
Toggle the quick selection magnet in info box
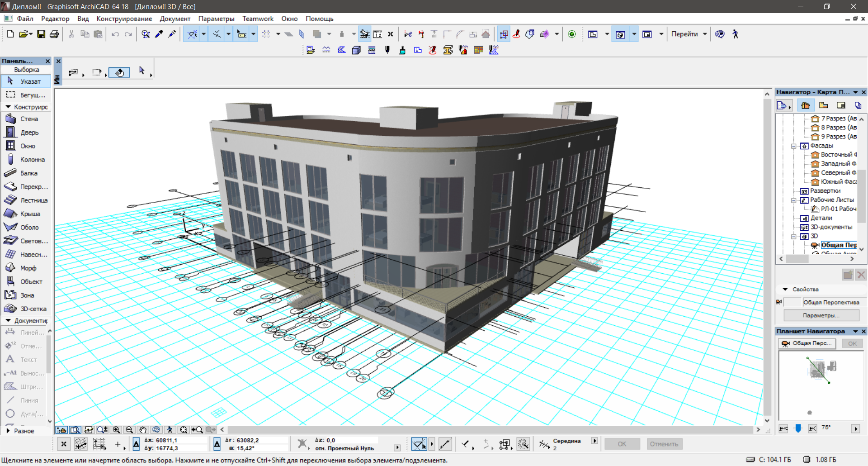point(119,72)
